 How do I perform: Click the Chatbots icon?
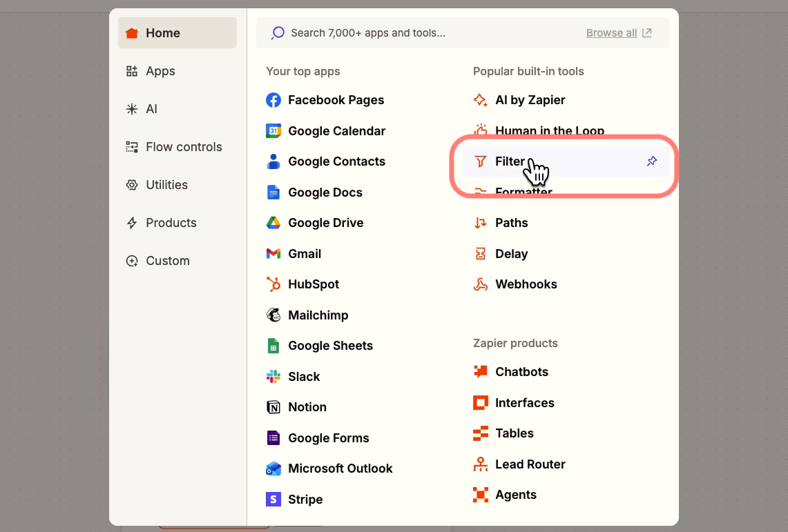[x=481, y=372]
